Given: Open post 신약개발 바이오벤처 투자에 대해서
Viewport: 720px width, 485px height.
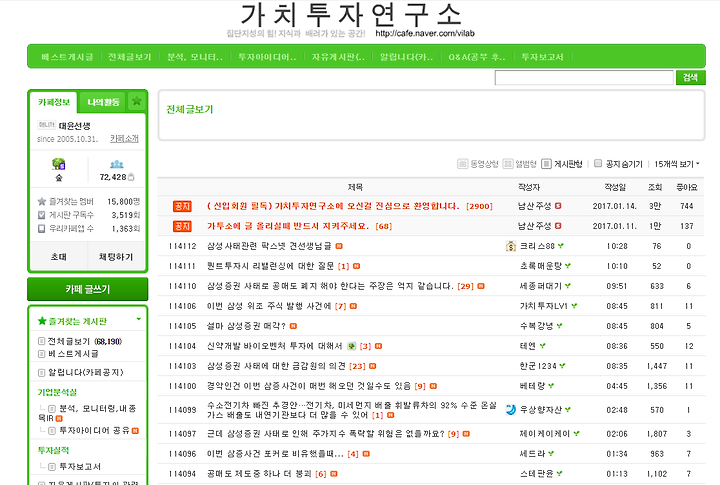Looking at the screenshot, I should [275, 346].
